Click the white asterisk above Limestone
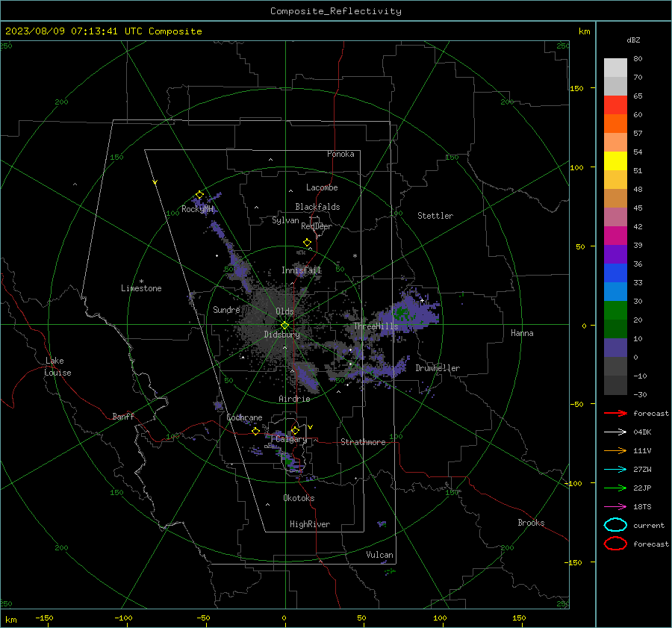Viewport: 672px width, 628px height. click(141, 282)
